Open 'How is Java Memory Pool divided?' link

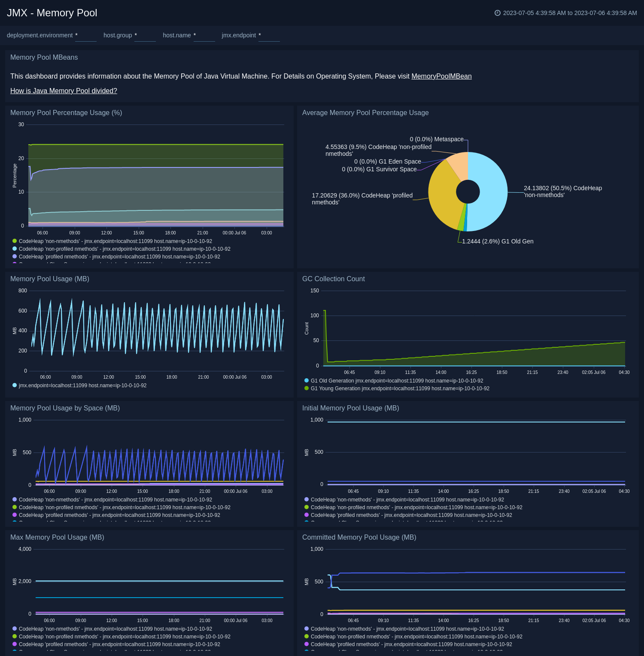coord(64,91)
